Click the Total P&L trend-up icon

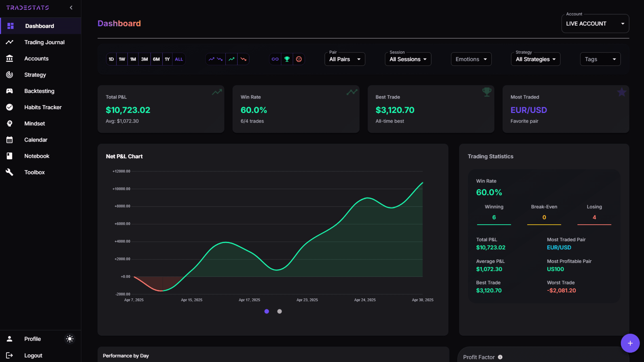click(x=217, y=92)
